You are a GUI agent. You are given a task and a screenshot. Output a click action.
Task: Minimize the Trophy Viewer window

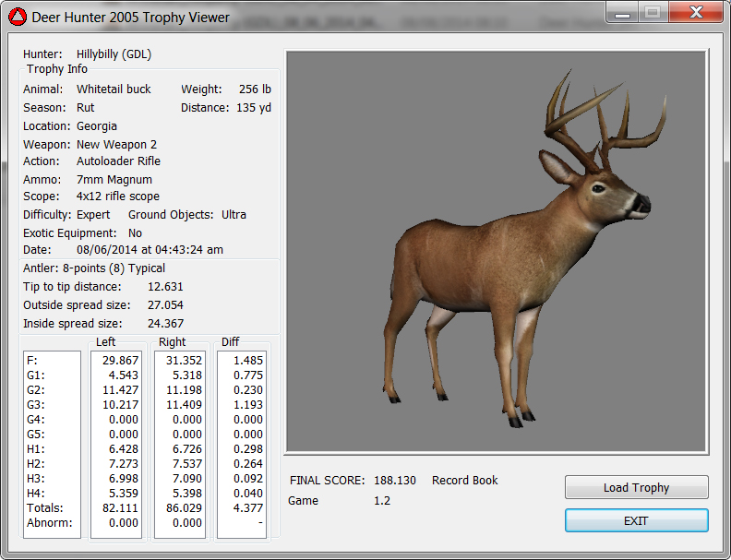click(x=622, y=13)
